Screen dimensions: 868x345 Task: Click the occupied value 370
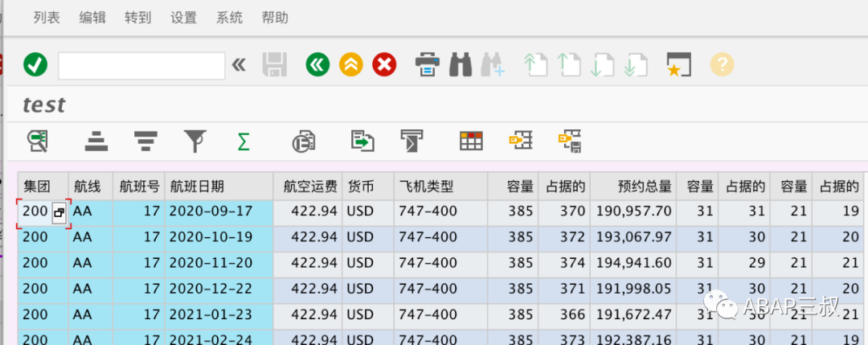pyautogui.click(x=564, y=211)
